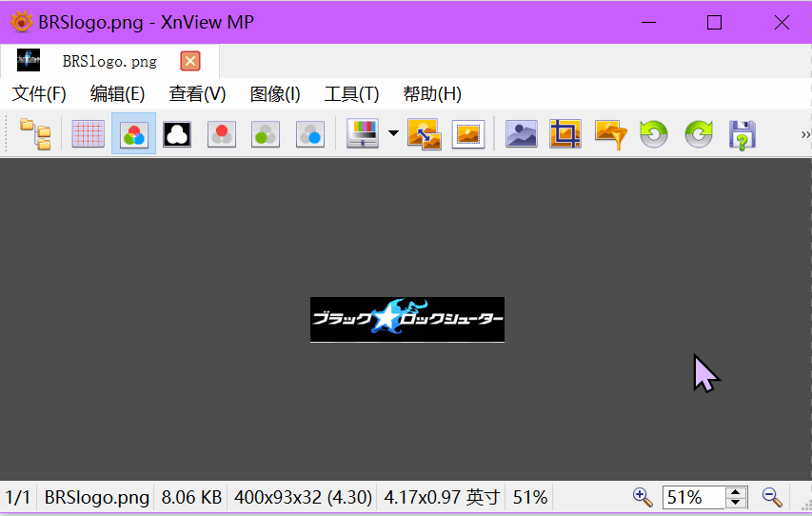Close the XnView MP window

click(x=782, y=22)
